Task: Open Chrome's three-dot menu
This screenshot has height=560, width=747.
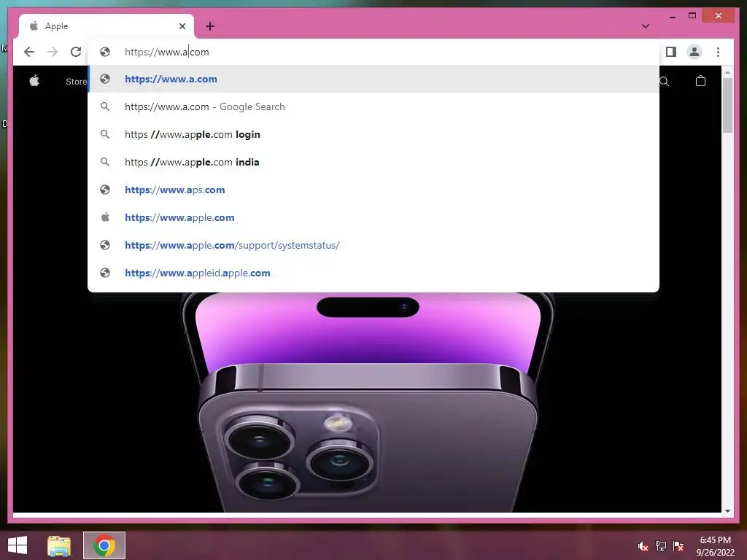Action: coord(718,52)
